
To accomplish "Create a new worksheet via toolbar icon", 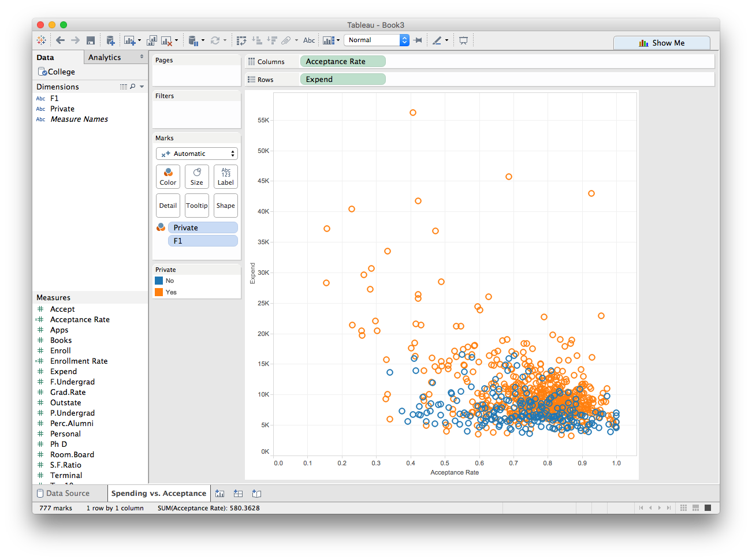I will click(x=129, y=40).
